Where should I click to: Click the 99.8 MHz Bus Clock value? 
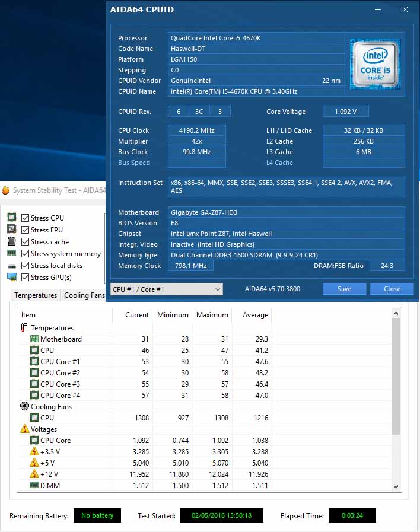click(x=197, y=152)
